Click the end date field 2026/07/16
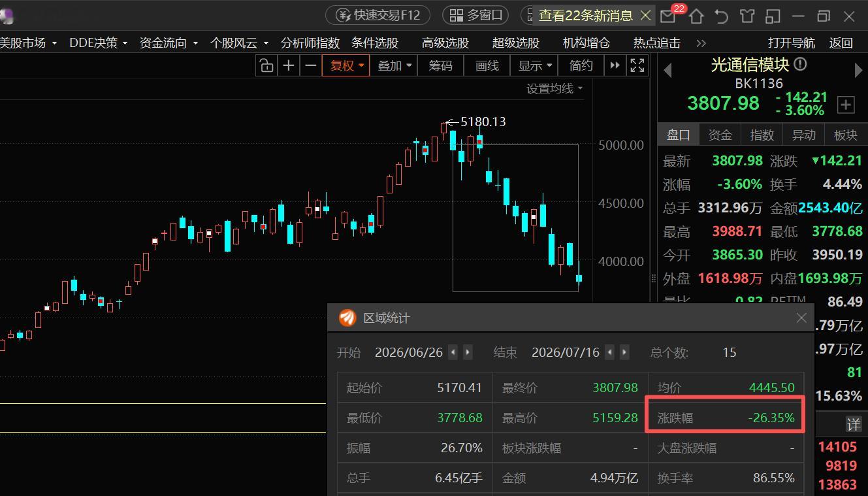Screen dimensions: 868x496 (566, 352)
